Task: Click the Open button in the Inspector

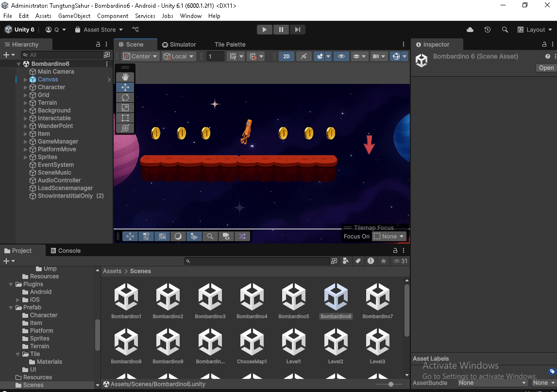Action: pyautogui.click(x=545, y=67)
